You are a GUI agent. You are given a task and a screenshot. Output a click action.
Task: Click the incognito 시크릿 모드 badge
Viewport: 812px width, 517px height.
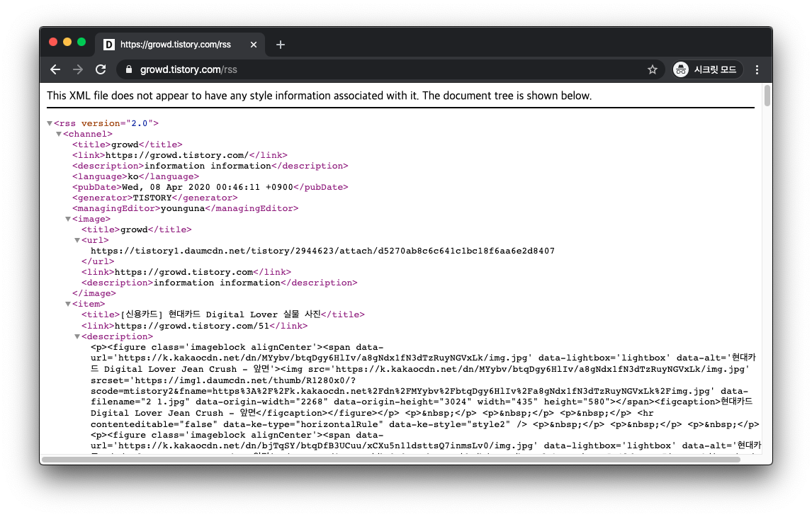707,69
